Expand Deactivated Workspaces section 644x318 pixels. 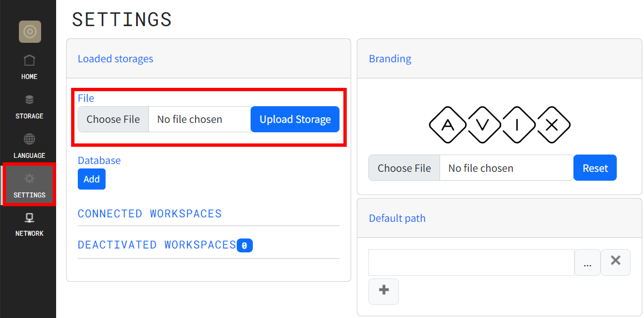click(157, 245)
